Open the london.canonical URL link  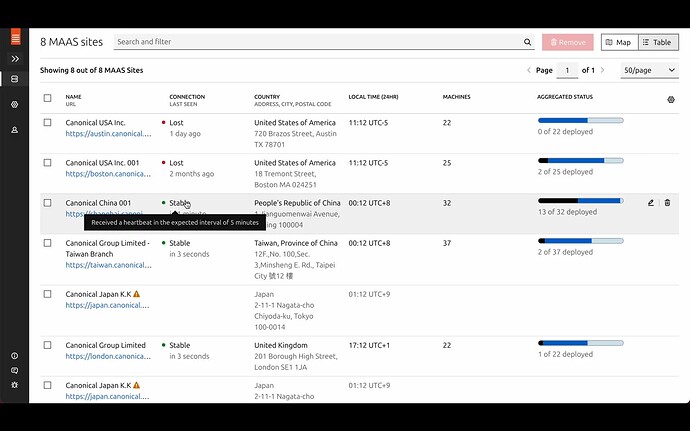pyautogui.click(x=108, y=356)
